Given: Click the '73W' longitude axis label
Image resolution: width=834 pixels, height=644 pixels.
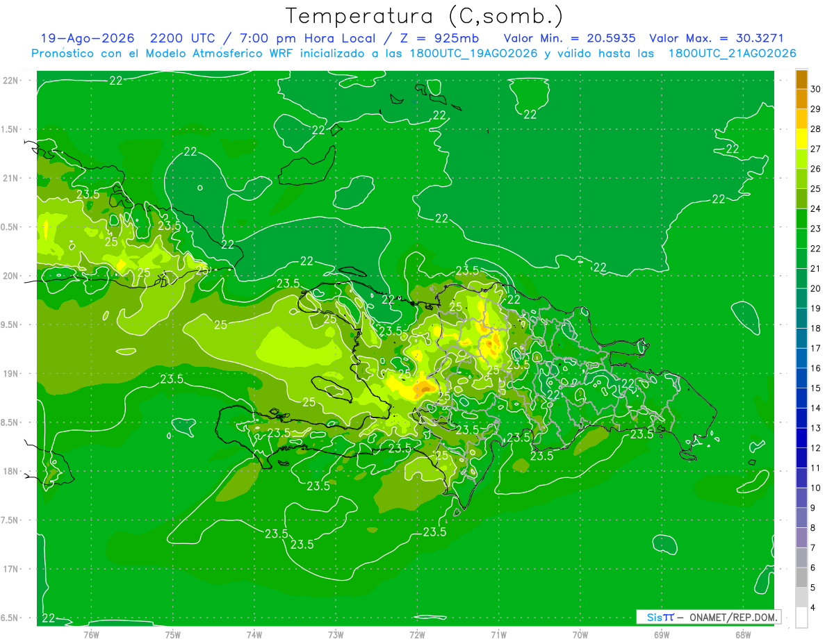Looking at the screenshot, I should click(336, 634).
